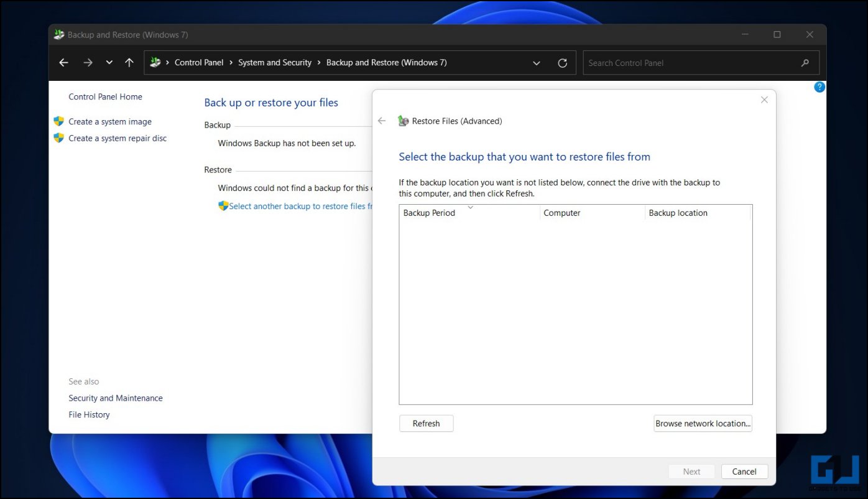The image size is (868, 499).
Task: Open Control Panel breadcrumb
Action: tap(199, 63)
